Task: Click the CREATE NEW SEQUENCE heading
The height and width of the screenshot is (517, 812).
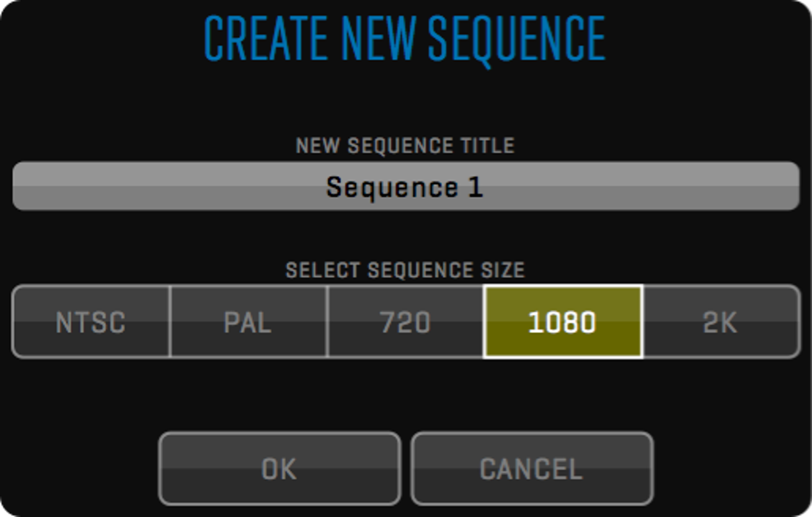Action: pyautogui.click(x=405, y=40)
